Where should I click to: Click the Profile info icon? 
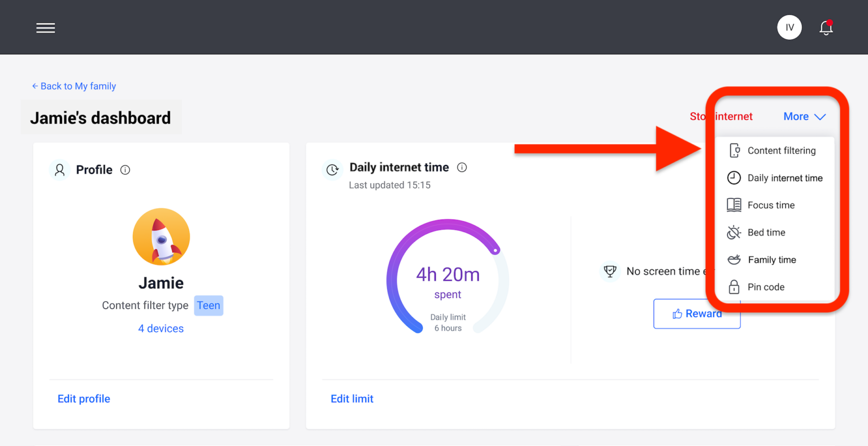pos(125,170)
